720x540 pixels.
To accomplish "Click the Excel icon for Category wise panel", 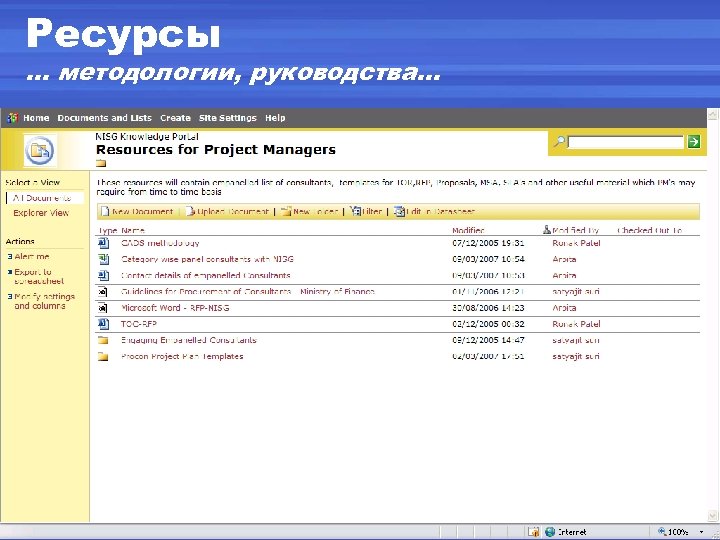I will (x=103, y=259).
